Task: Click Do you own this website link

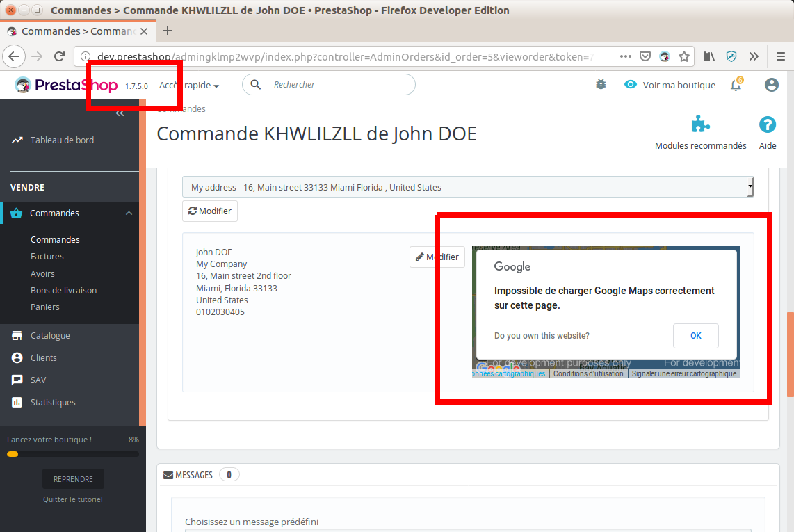Action: [542, 336]
